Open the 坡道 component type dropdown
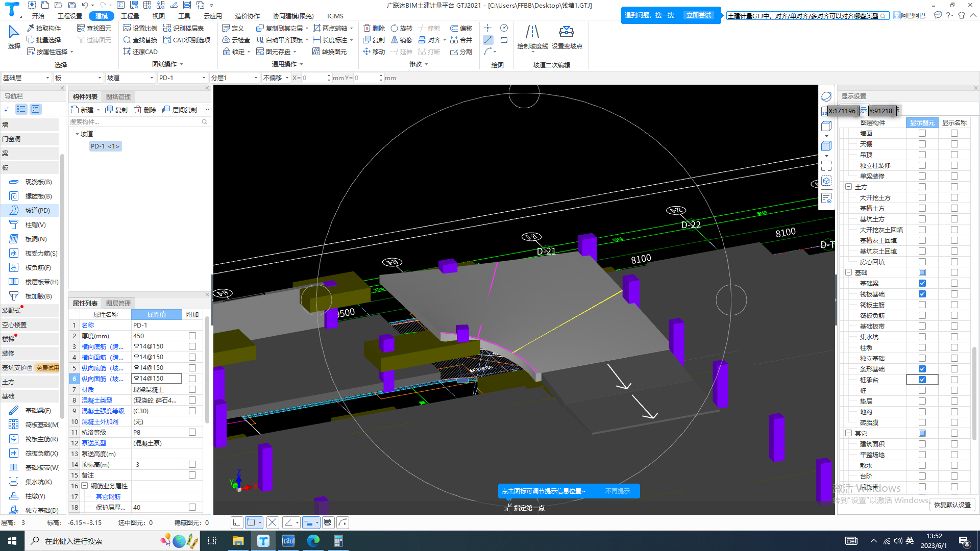980x551 pixels. click(x=130, y=78)
